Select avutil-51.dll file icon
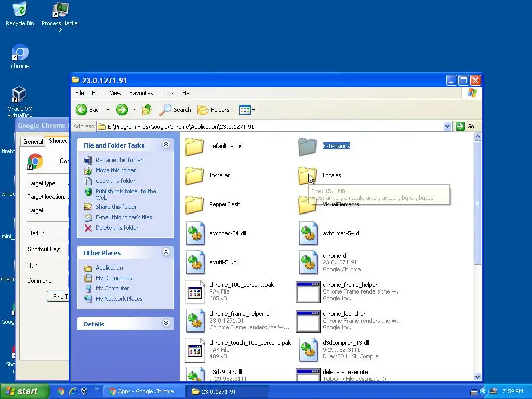The width and height of the screenshot is (532, 399). (x=195, y=262)
